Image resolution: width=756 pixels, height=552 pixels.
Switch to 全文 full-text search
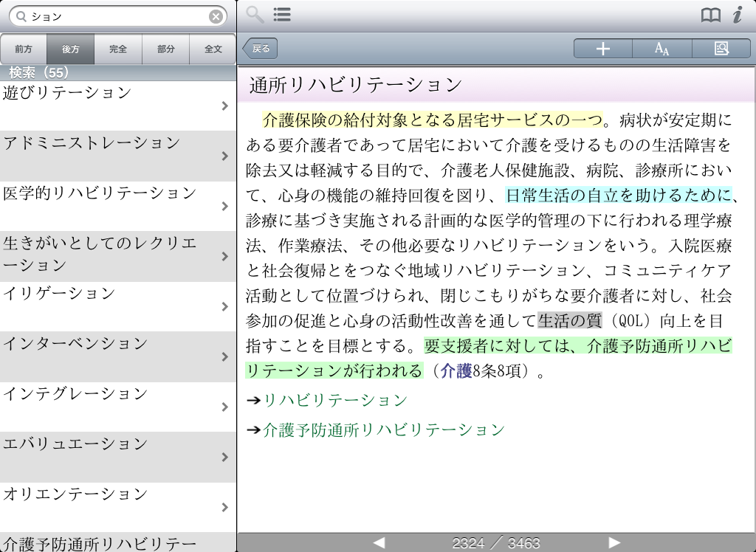tap(213, 49)
